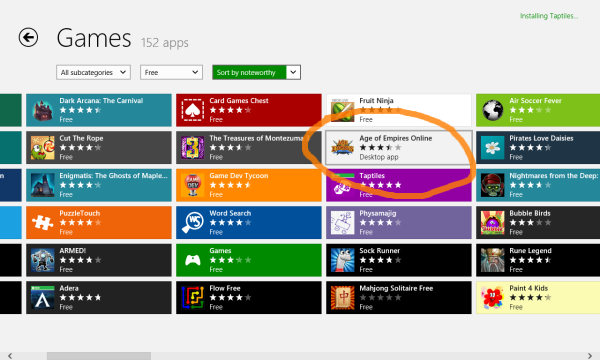Open the PuzzleTouch puzzle piece icon

click(x=42, y=223)
